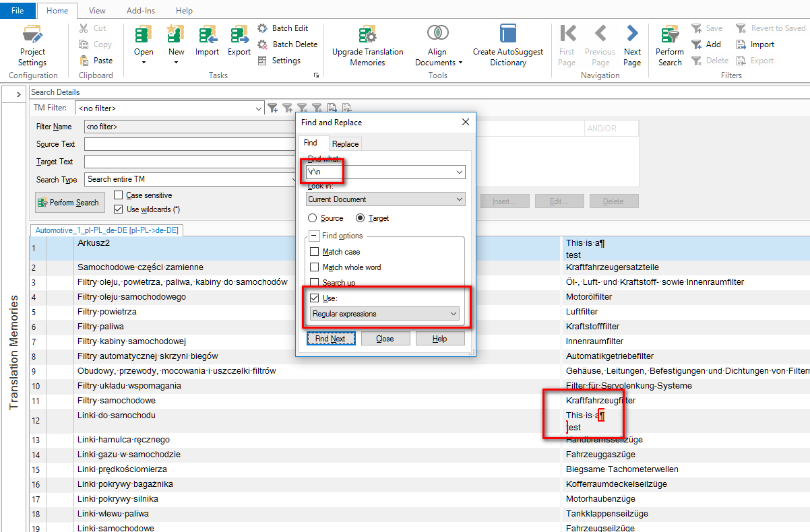This screenshot has height=532, width=810.
Task: Select Import in the Tasks group
Action: pos(207,41)
